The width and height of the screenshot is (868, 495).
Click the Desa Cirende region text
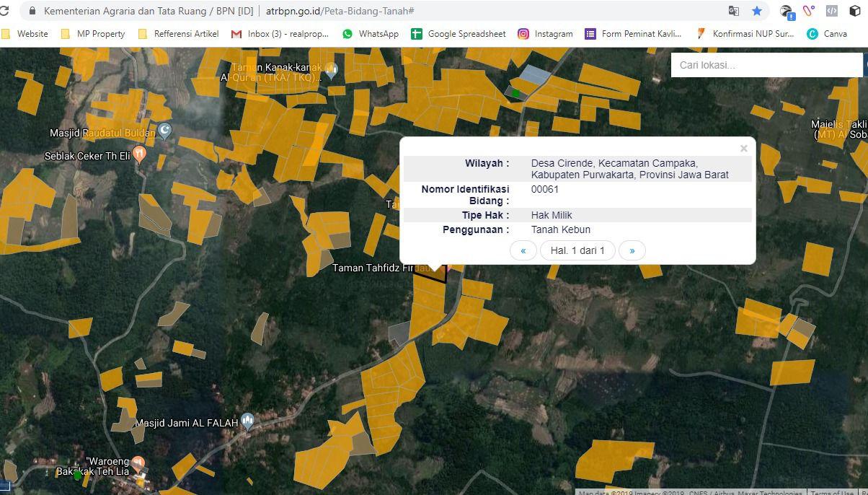click(x=630, y=169)
